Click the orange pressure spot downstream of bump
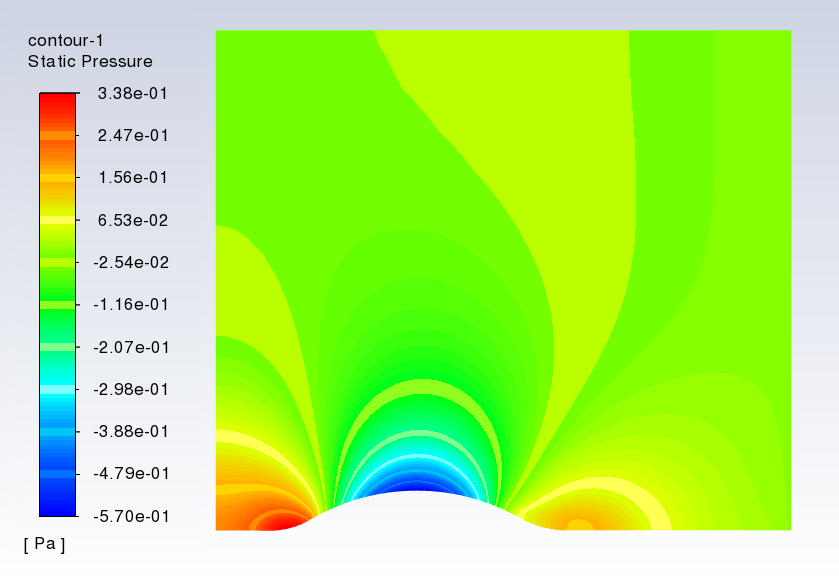This screenshot has width=839, height=578. (579, 523)
